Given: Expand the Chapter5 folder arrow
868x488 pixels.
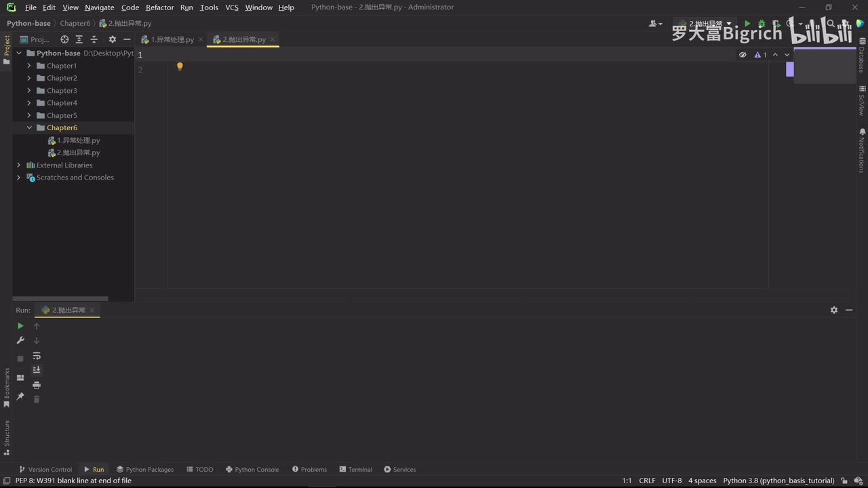Looking at the screenshot, I should (29, 115).
